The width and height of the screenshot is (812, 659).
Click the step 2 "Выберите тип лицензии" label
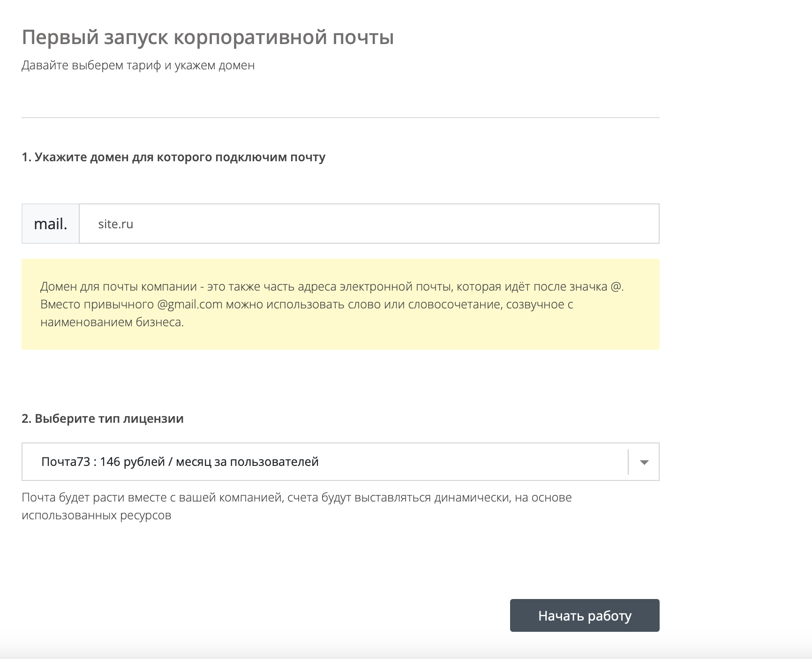coord(103,419)
